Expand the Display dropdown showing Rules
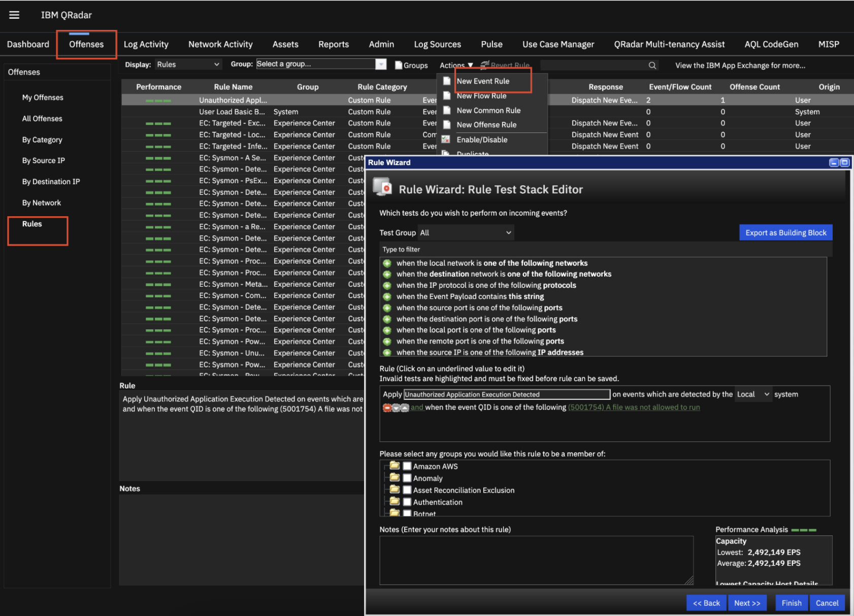Screen dimensions: 854x616 [x=188, y=64]
